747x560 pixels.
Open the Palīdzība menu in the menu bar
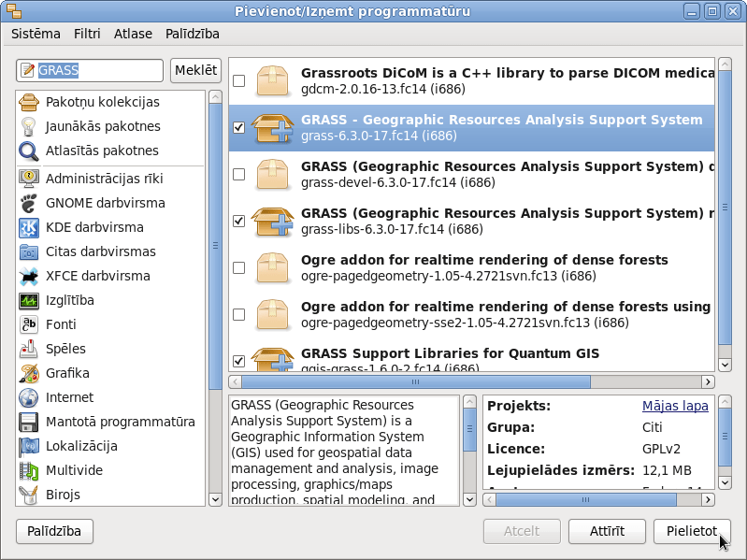tap(193, 34)
